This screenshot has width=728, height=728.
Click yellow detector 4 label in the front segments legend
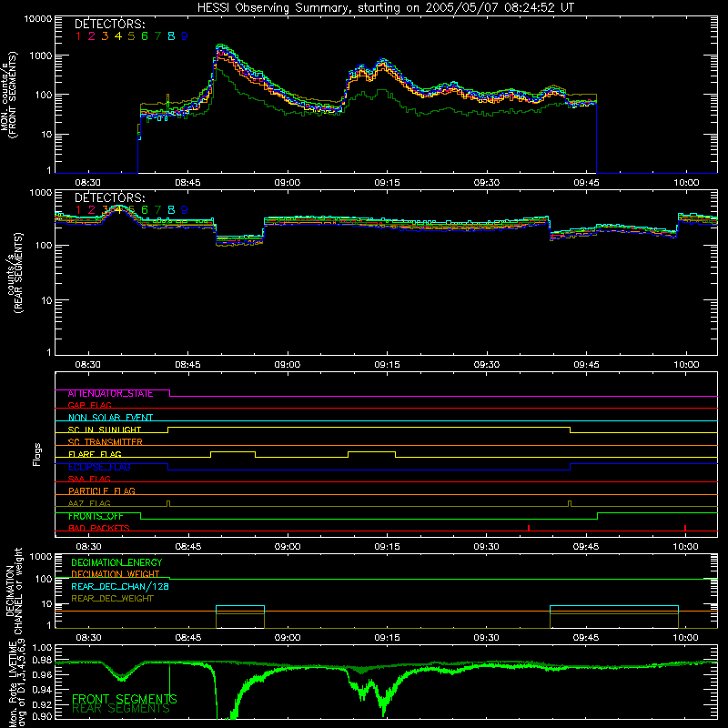[x=118, y=35]
